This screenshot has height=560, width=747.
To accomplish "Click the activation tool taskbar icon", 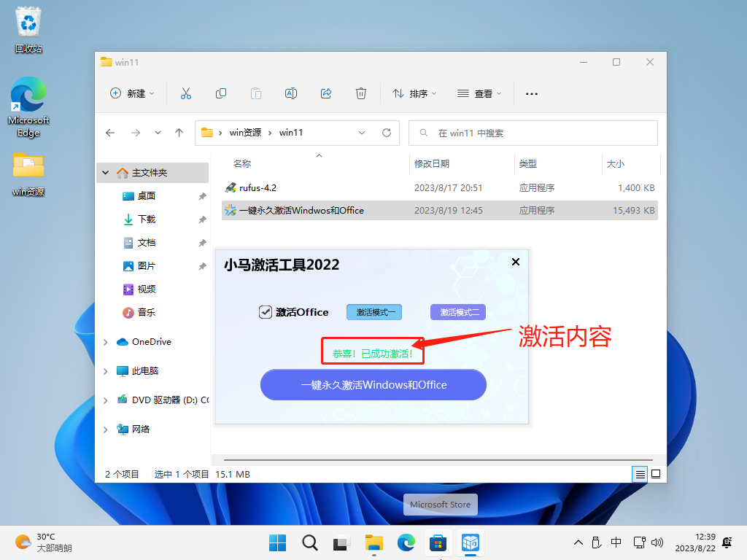I will 471,542.
